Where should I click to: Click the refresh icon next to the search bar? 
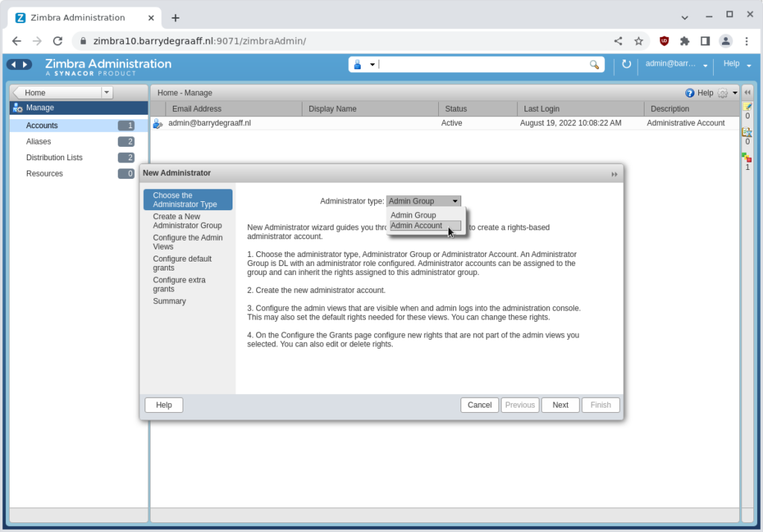tap(626, 65)
